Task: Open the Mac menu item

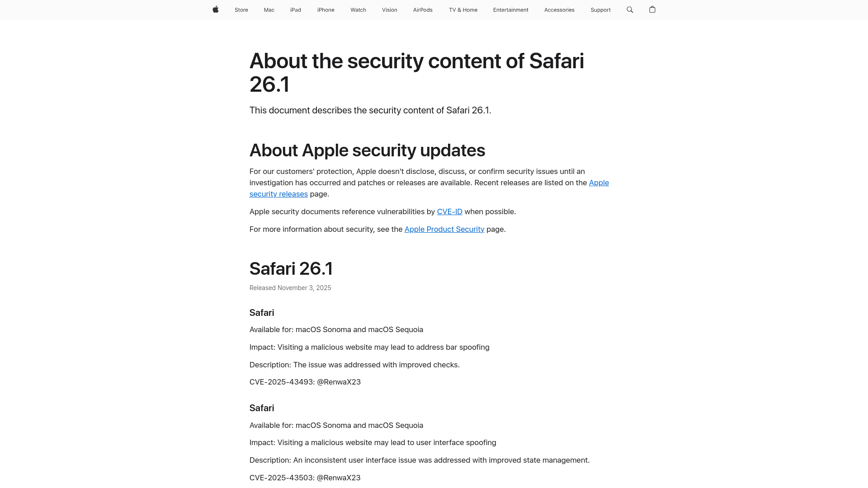Action: point(269,9)
